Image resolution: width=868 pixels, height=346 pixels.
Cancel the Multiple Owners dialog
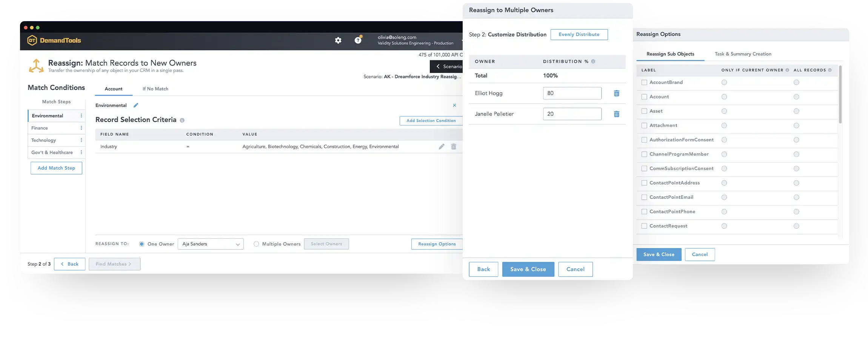click(x=576, y=269)
